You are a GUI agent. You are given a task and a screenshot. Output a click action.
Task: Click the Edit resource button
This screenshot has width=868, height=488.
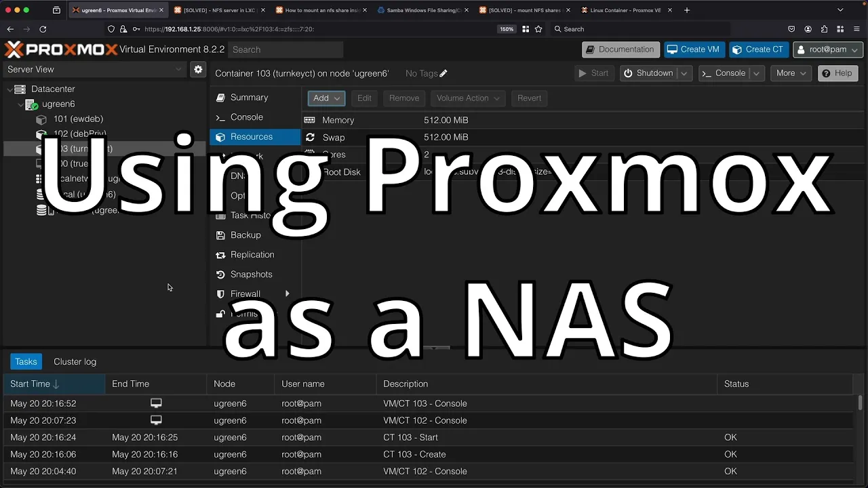coord(364,98)
